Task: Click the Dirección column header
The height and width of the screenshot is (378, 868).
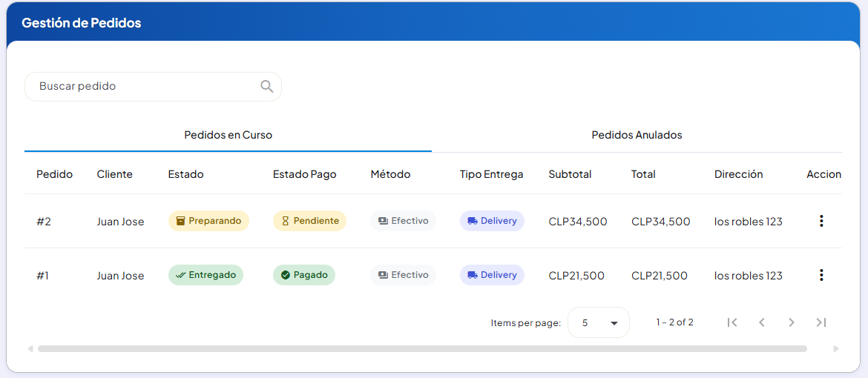Action: click(x=738, y=174)
